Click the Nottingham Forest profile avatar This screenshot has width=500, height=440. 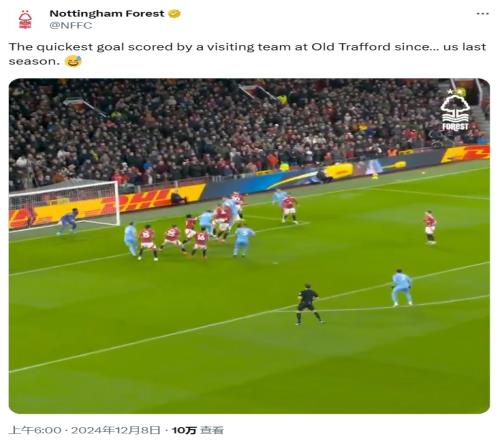tap(25, 20)
